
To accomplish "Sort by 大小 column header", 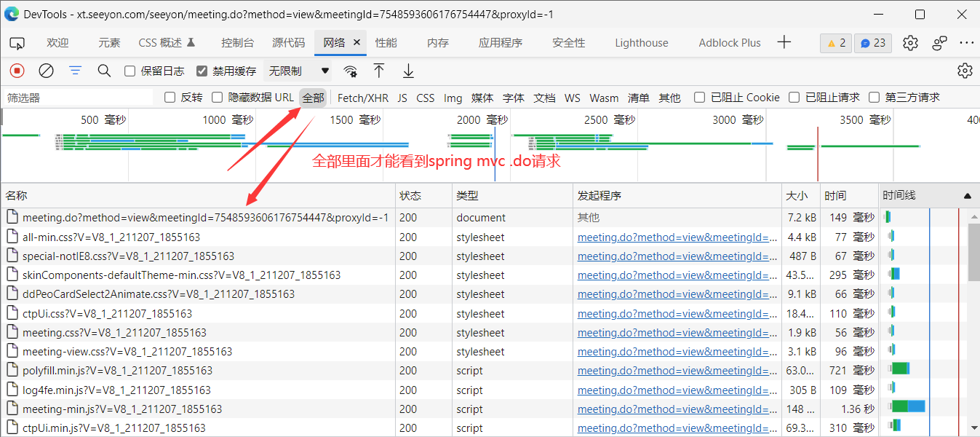I will (800, 196).
